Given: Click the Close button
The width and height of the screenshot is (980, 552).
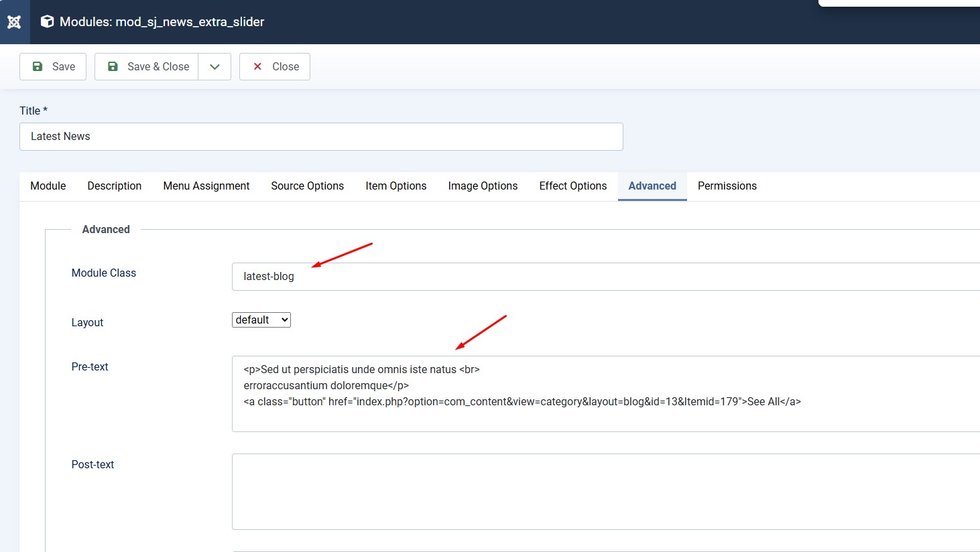Looking at the screenshot, I should click(x=275, y=66).
